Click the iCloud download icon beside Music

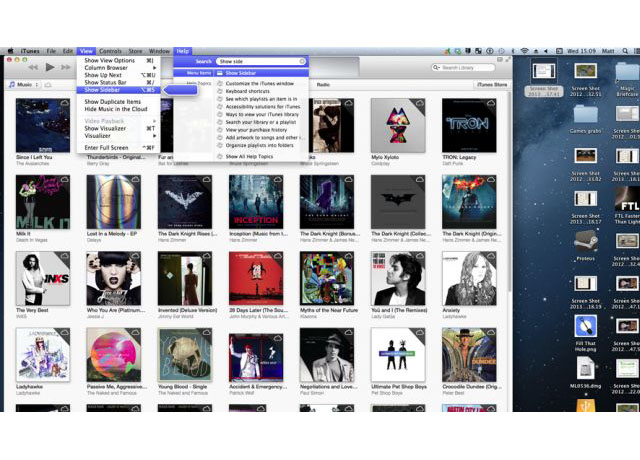coord(48,84)
